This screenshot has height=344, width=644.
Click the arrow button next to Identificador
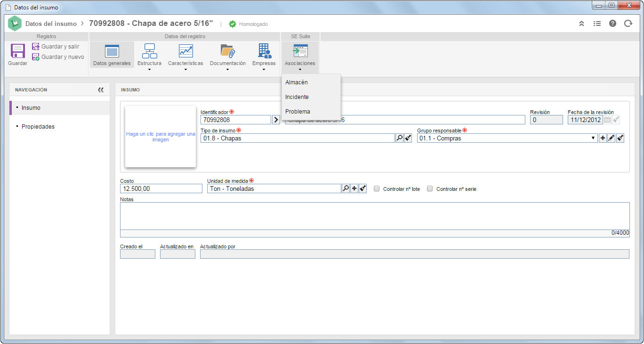tap(276, 120)
